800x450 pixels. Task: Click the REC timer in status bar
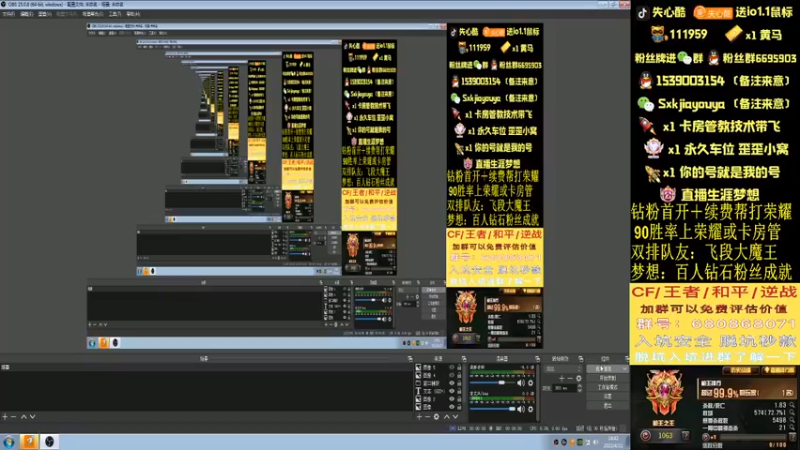(x=508, y=429)
